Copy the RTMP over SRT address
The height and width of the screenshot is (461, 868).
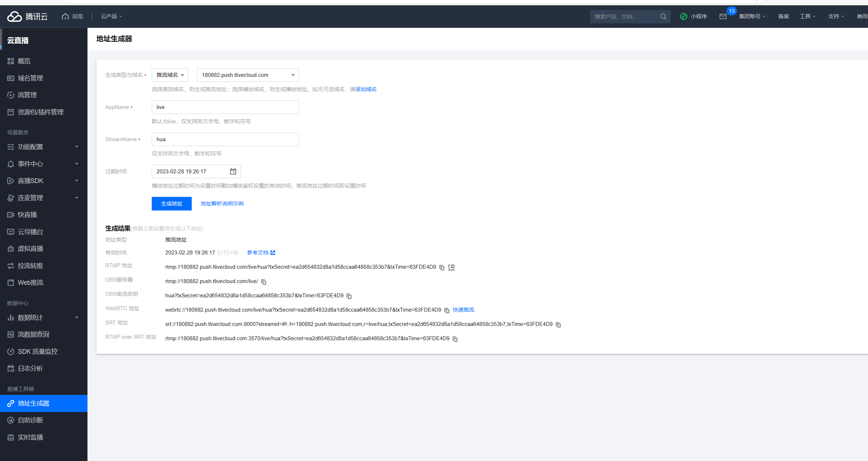[x=455, y=339]
